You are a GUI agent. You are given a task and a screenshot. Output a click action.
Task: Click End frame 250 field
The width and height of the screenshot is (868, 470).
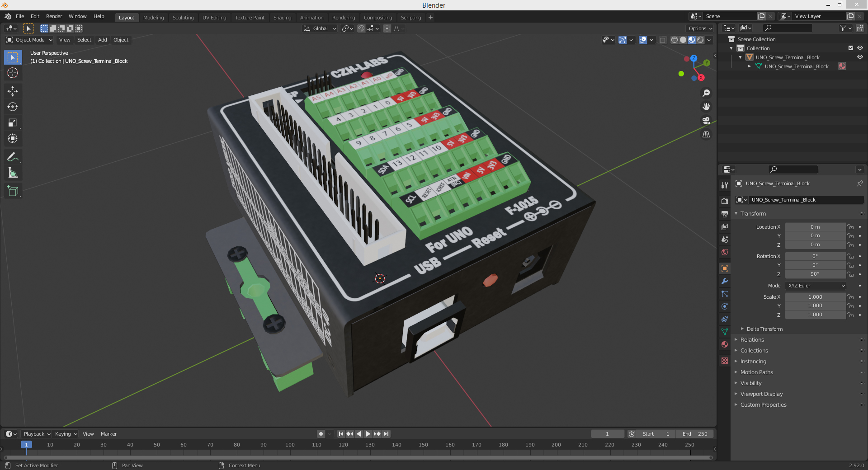(x=695, y=434)
